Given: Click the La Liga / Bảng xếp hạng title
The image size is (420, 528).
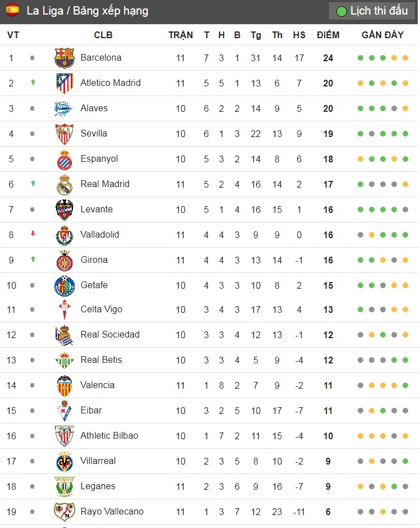Looking at the screenshot, I should click(87, 11).
